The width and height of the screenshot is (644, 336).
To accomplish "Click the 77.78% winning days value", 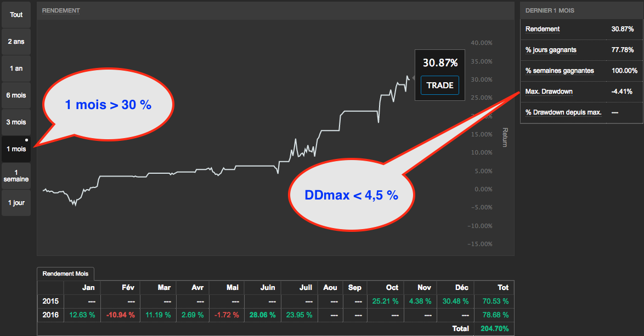I will coord(622,50).
